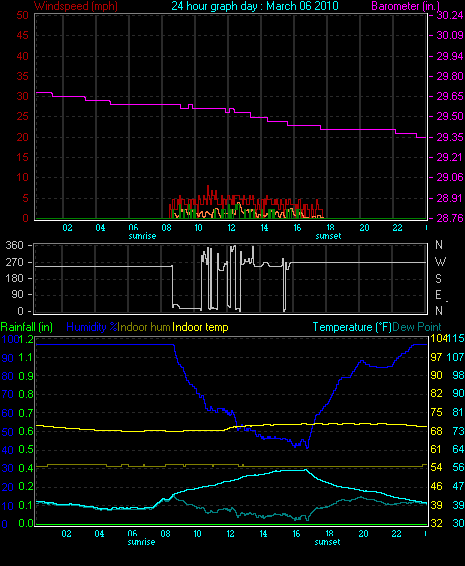Click the Windspeed (mph) legend label
465x566 pixels.
[76, 6]
